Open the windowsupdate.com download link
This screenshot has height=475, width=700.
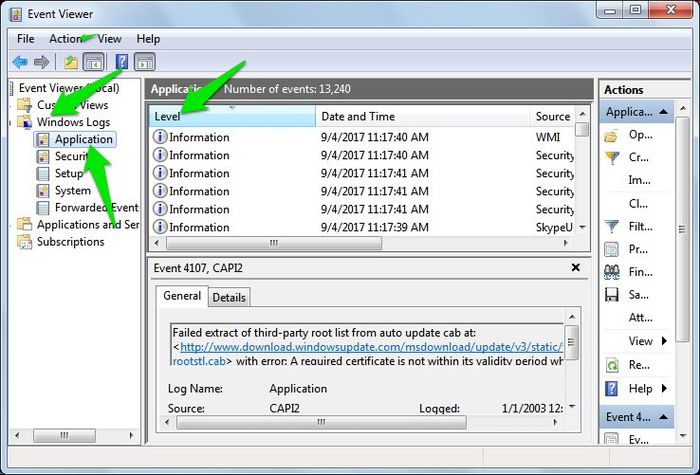pyautogui.click(x=371, y=347)
